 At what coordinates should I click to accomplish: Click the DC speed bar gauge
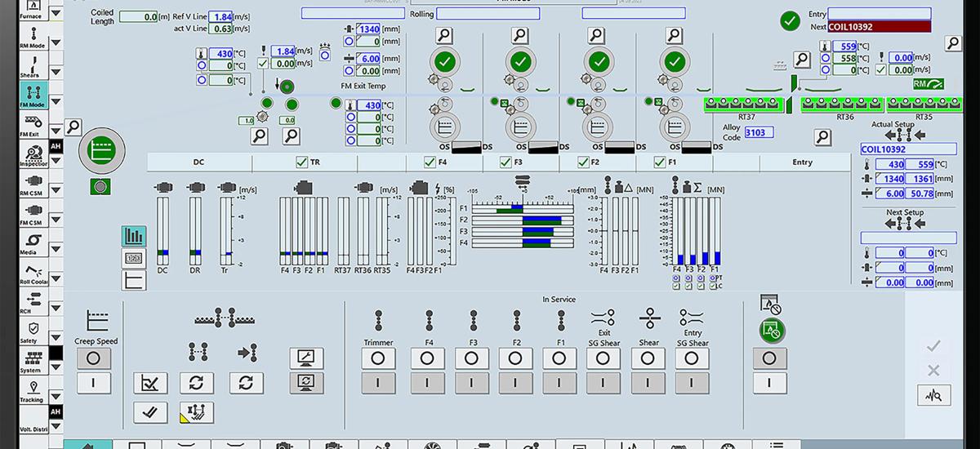click(163, 231)
